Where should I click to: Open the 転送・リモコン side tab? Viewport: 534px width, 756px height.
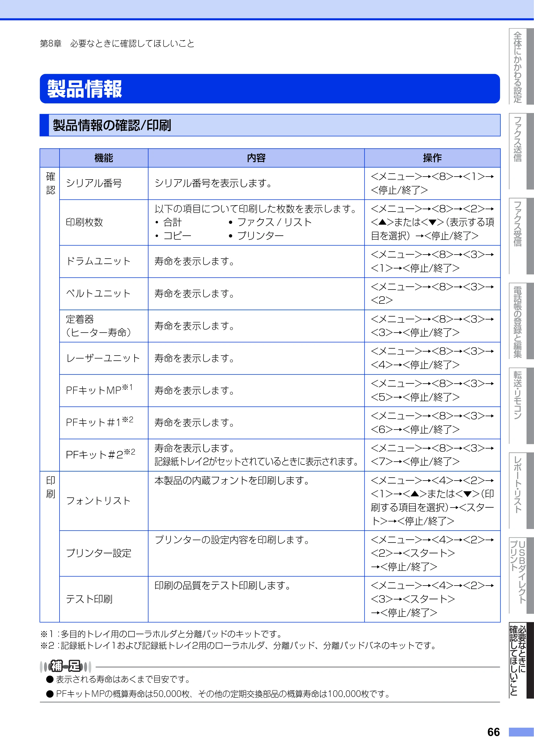pyautogui.click(x=521, y=406)
